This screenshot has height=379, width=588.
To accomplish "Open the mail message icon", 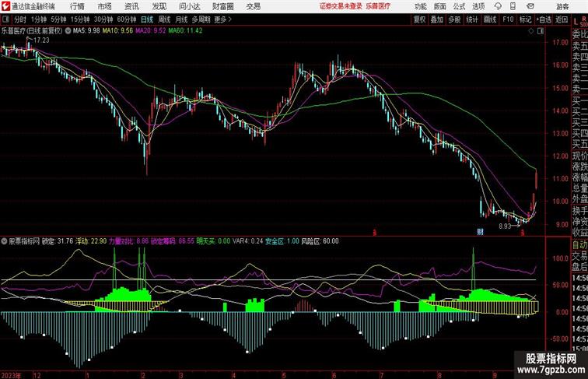I will coord(530,6).
